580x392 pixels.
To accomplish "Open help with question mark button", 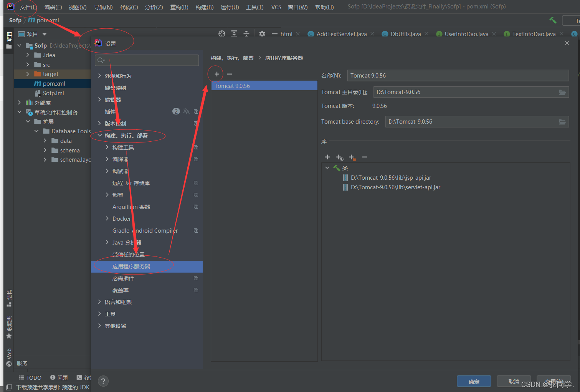I will [103, 381].
